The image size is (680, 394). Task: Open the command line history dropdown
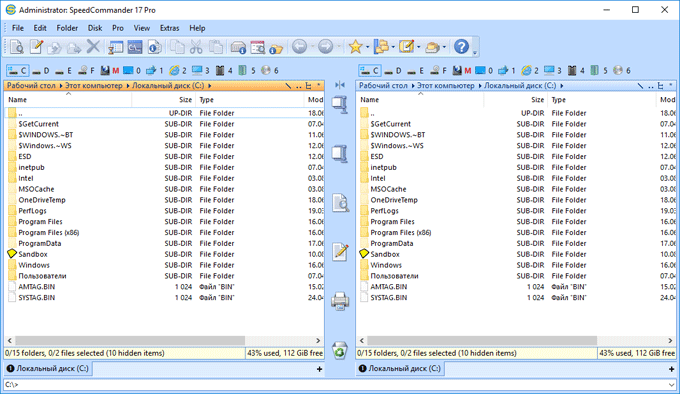671,384
